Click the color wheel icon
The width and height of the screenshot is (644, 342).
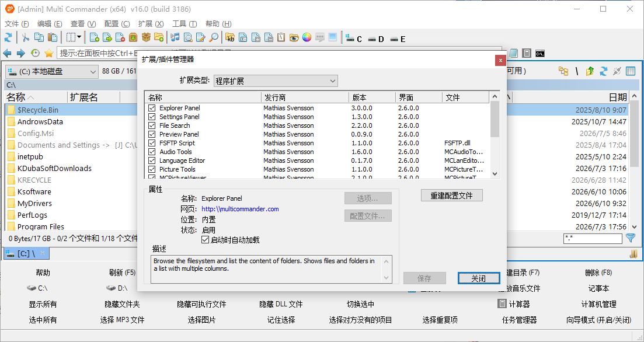pos(307,38)
